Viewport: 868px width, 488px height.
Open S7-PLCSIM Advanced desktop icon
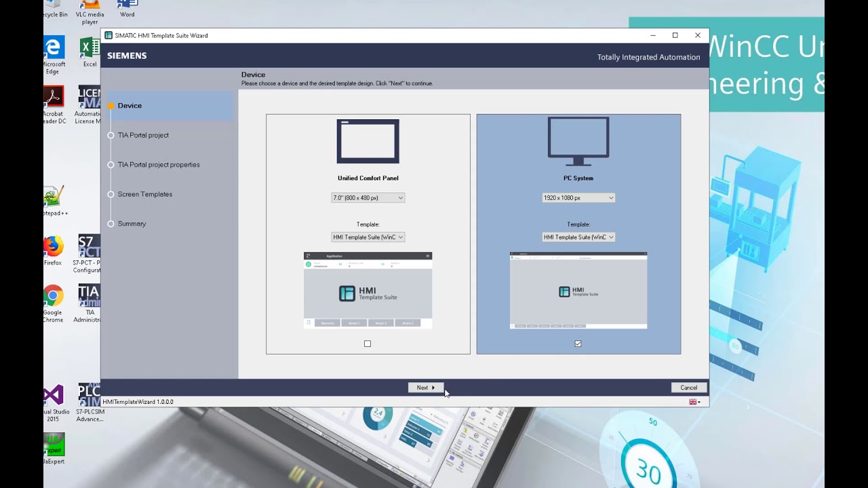(x=89, y=403)
